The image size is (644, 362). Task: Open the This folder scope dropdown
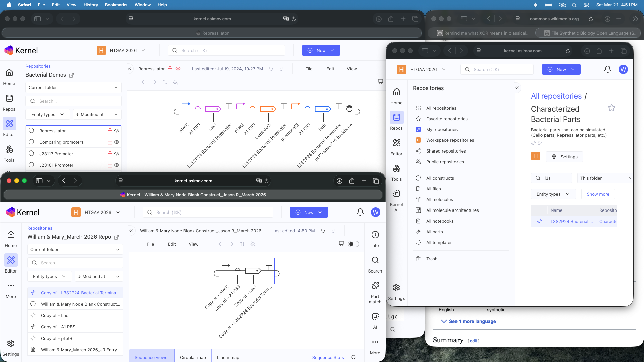coord(605,178)
